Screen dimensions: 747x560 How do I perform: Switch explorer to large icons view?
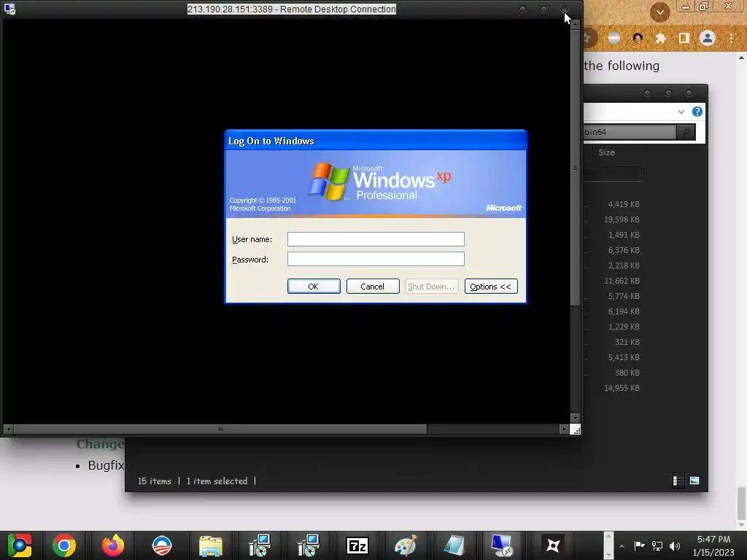click(694, 481)
